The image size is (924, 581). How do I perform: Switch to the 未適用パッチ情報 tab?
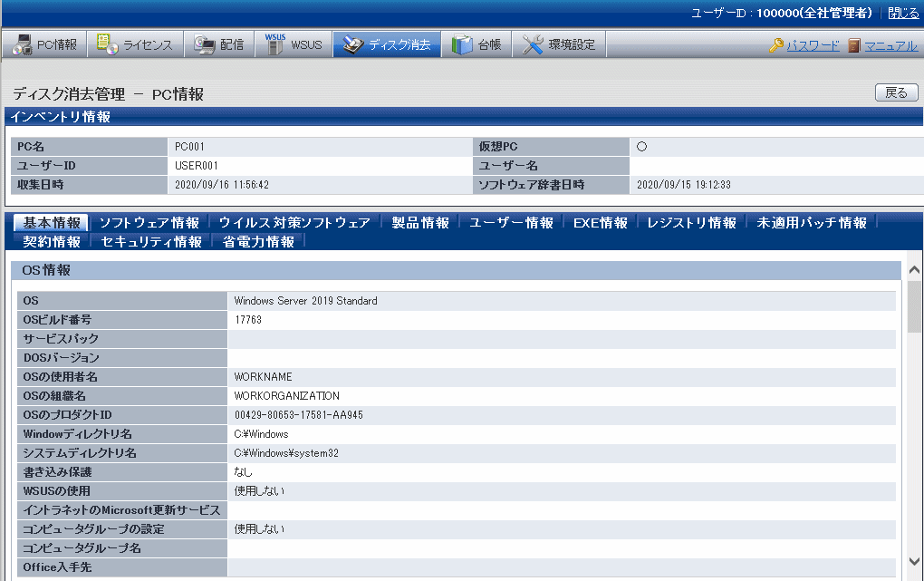(812, 223)
